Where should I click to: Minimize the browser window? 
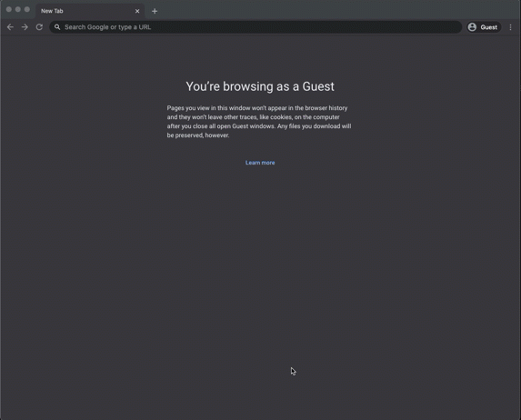pyautogui.click(x=18, y=9)
